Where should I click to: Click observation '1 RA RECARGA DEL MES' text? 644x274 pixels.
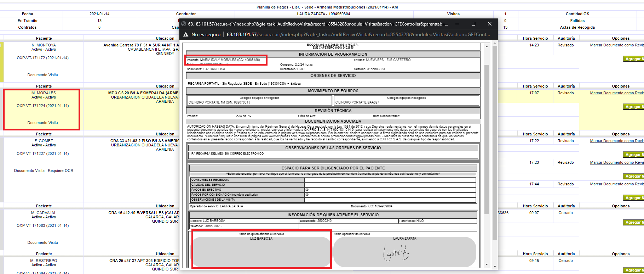pos(226,153)
